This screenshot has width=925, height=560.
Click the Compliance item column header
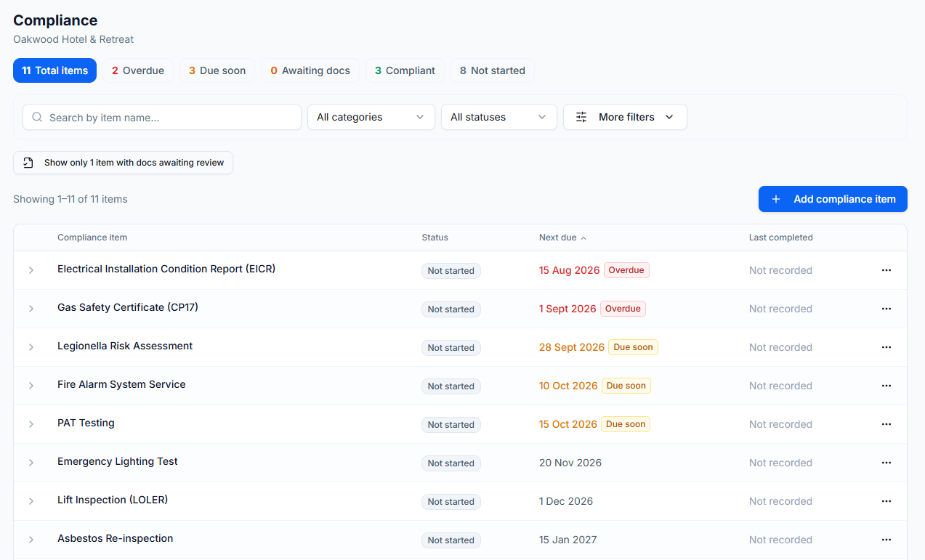click(92, 238)
